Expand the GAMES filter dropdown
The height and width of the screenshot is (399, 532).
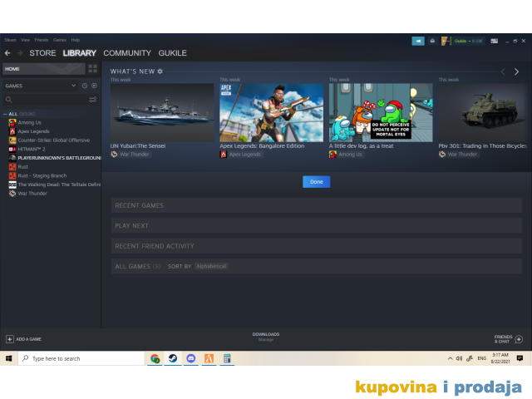73,86
